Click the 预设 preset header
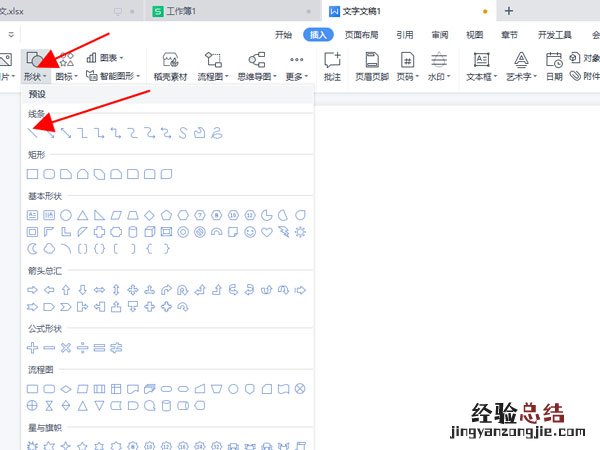 [37, 94]
